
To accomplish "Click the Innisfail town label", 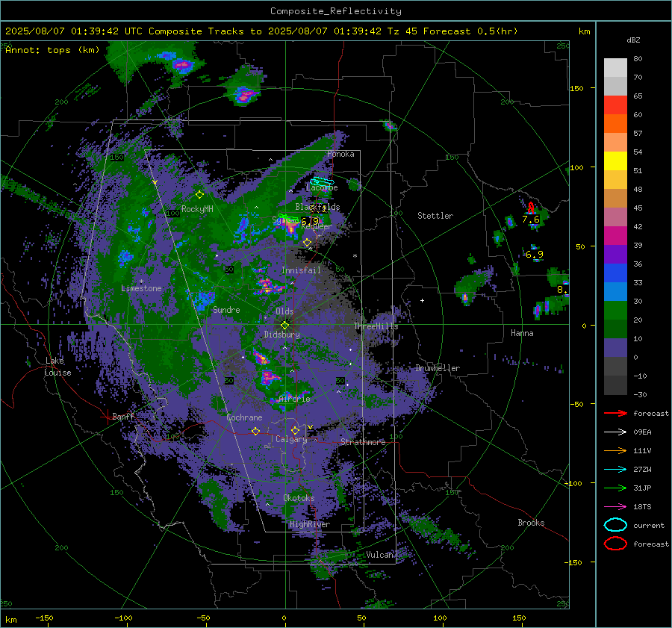I will coord(301,270).
